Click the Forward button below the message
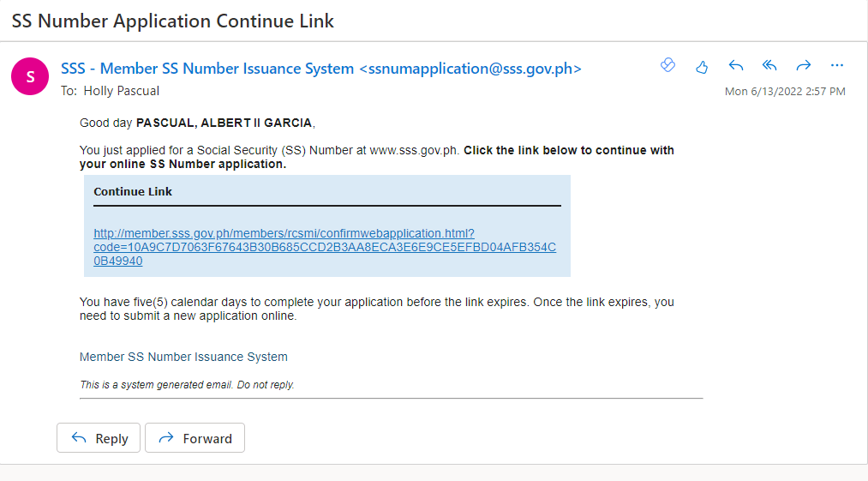The width and height of the screenshot is (868, 481). (195, 438)
